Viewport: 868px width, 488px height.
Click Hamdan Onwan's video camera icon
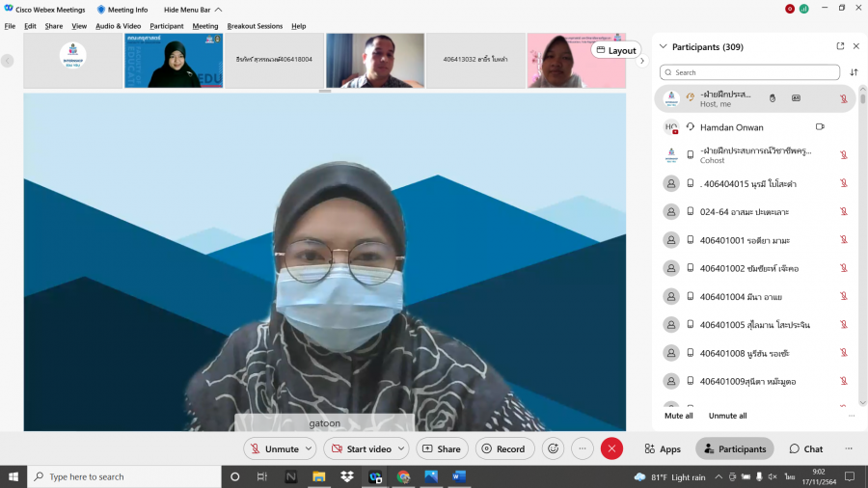point(820,127)
